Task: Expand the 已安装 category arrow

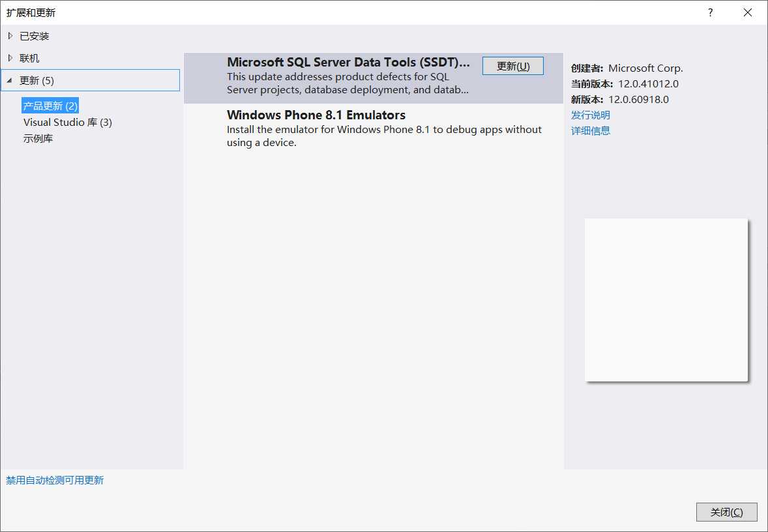Action: (10, 36)
